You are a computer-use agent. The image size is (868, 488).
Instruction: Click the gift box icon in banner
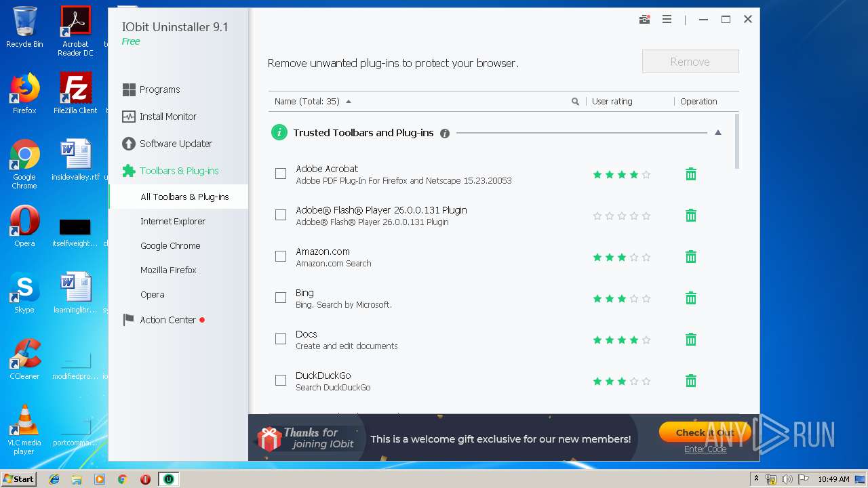pos(269,439)
